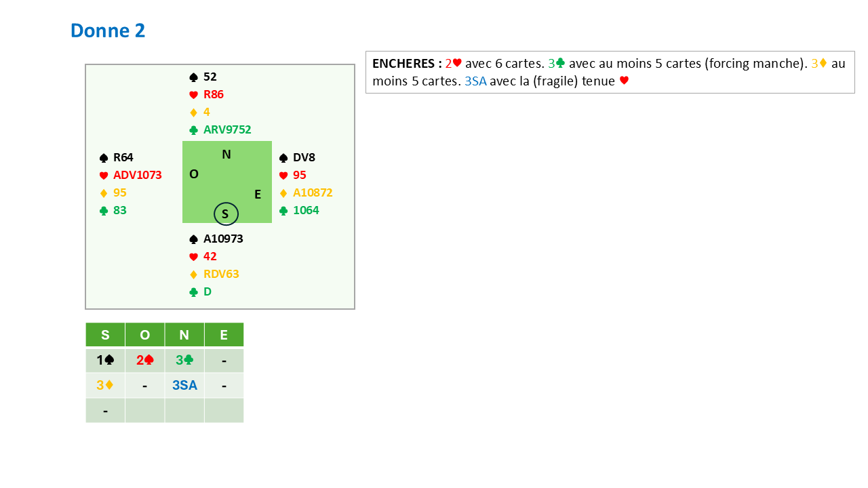The width and height of the screenshot is (868, 488).
Task: Click the spade symbol beside East's DV8
Action: tap(283, 158)
